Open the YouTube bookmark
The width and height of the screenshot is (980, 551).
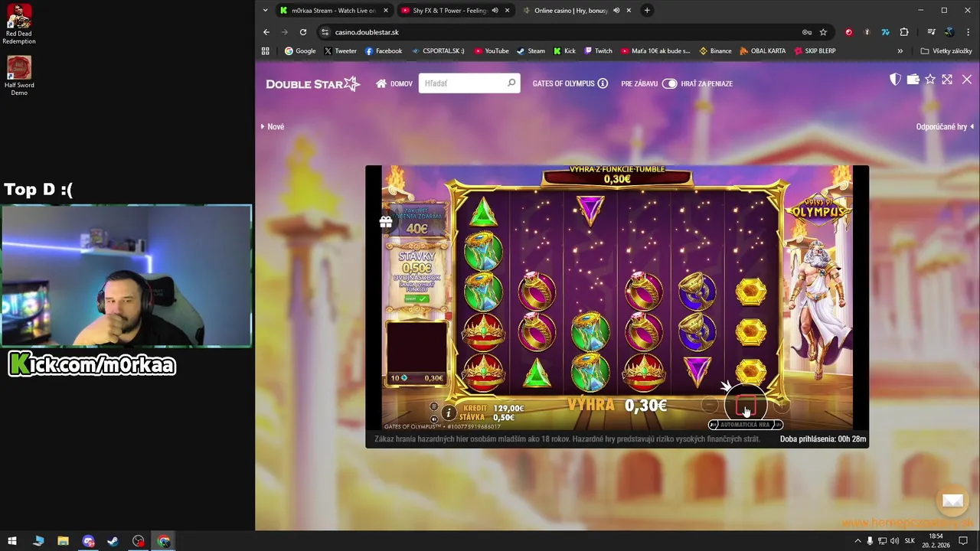[x=492, y=51]
